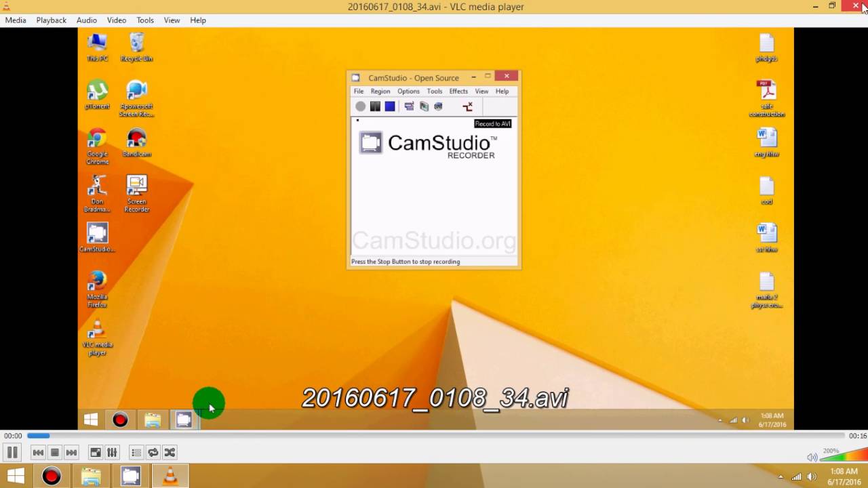
Task: Open VLC Video menu
Action: 117,20
